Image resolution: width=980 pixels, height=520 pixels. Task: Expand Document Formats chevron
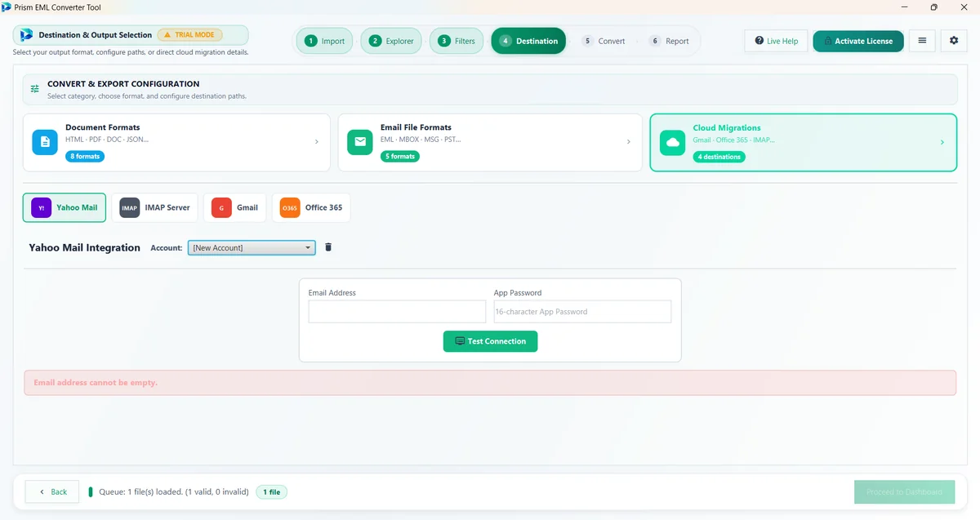tap(317, 142)
